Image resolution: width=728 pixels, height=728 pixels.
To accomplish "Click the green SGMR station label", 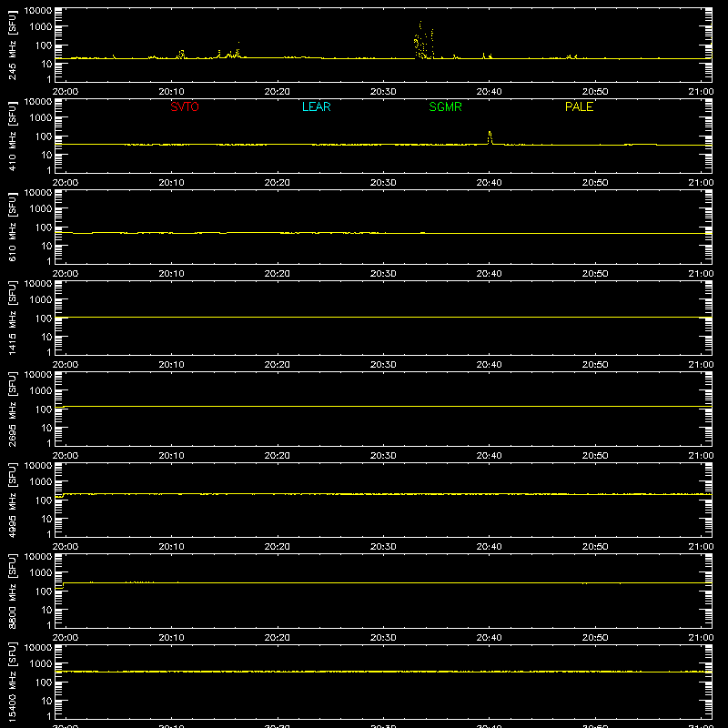I will point(445,106).
